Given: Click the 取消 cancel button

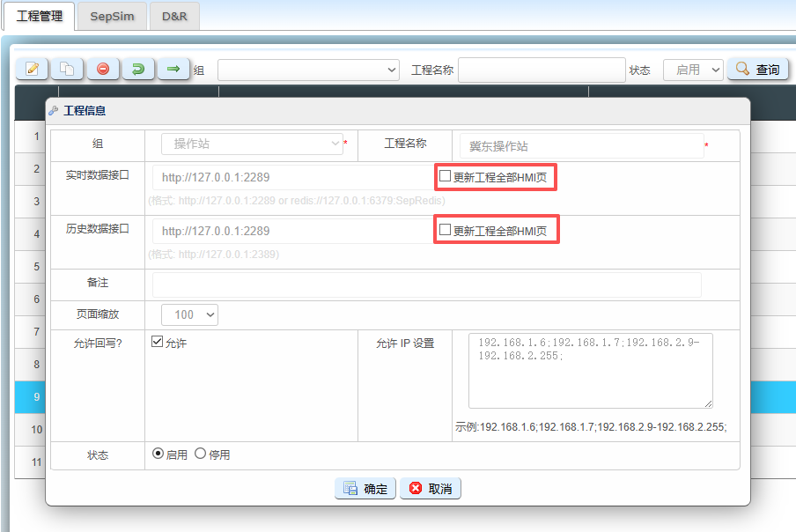Looking at the screenshot, I should point(431,489).
